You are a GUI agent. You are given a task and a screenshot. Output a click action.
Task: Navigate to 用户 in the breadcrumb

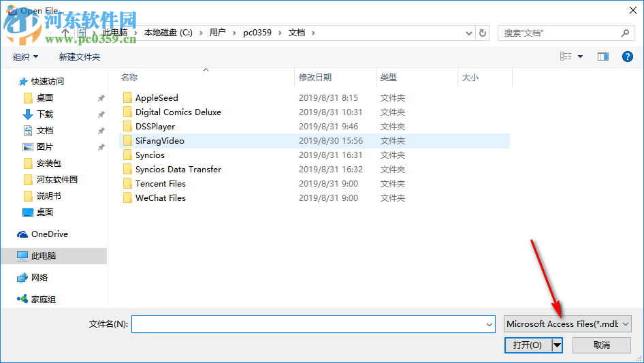pyautogui.click(x=217, y=33)
